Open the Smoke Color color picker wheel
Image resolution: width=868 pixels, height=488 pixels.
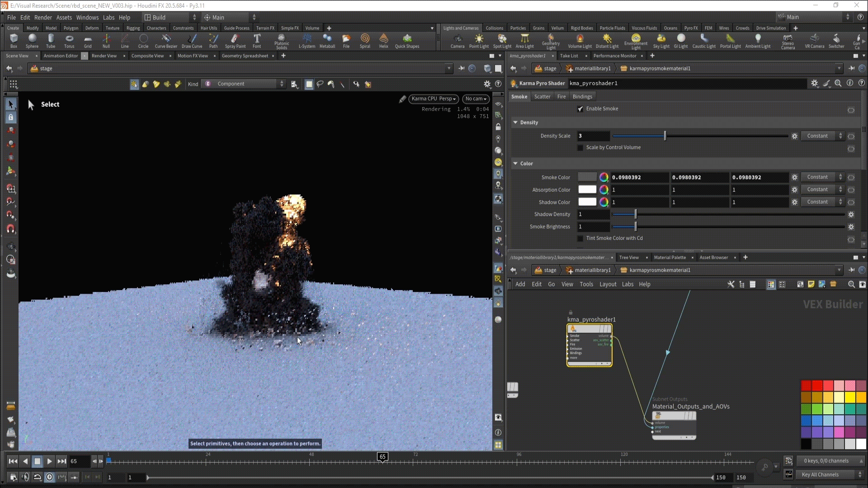coord(604,177)
